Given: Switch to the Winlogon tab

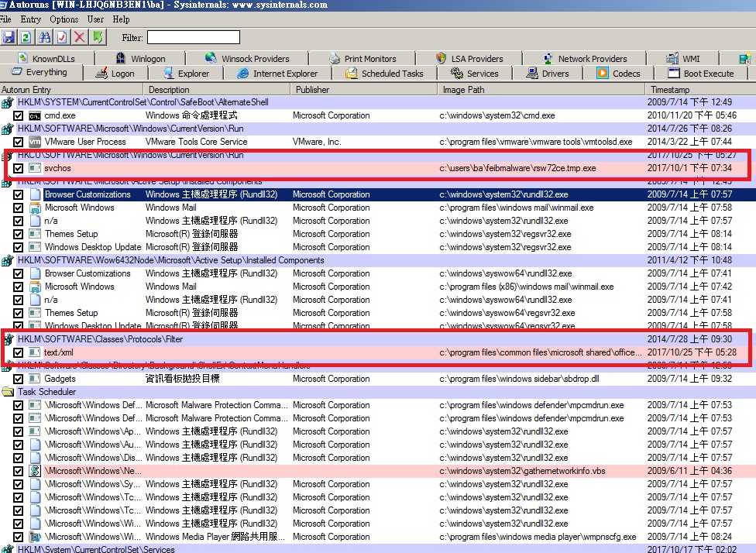Looking at the screenshot, I should (141, 58).
